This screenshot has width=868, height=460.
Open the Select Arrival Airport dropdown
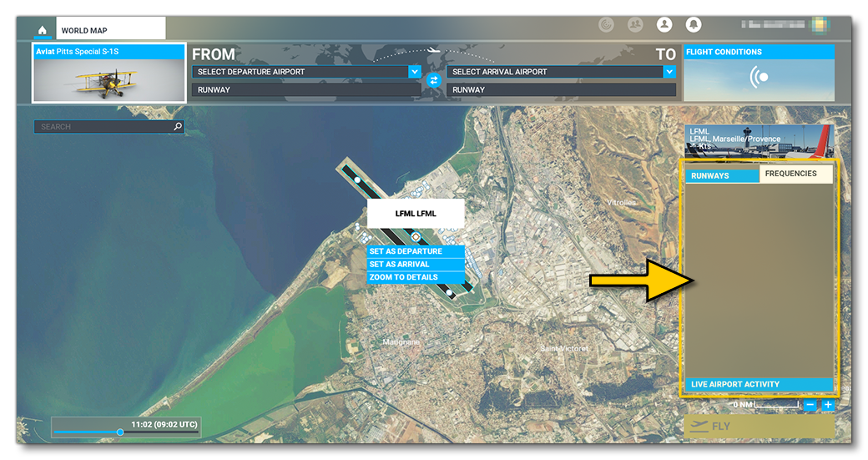[x=562, y=72]
